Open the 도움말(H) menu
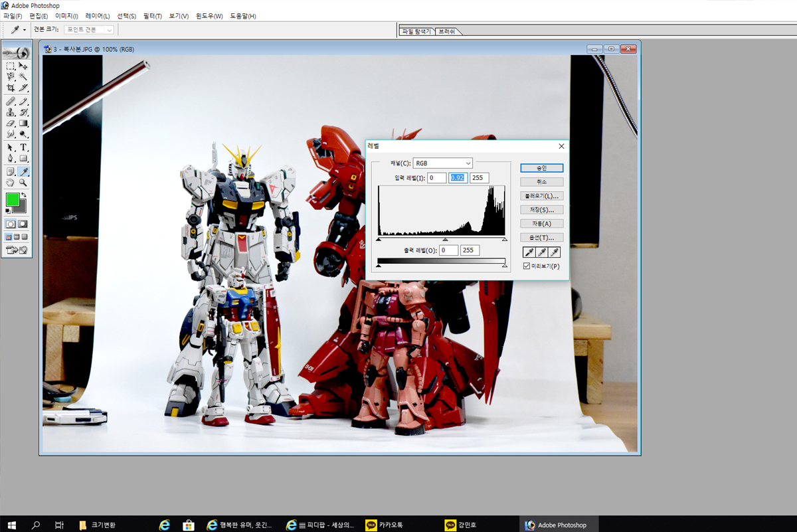 (242, 16)
